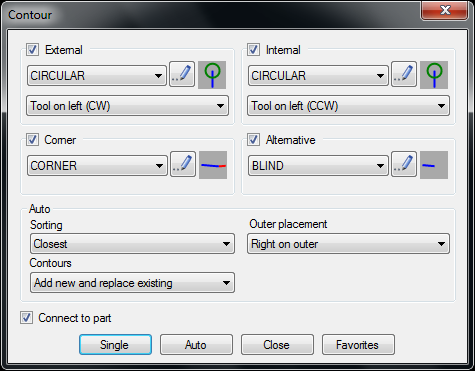
Task: Click the Internal circular lead-in preview icon
Action: click(434, 75)
